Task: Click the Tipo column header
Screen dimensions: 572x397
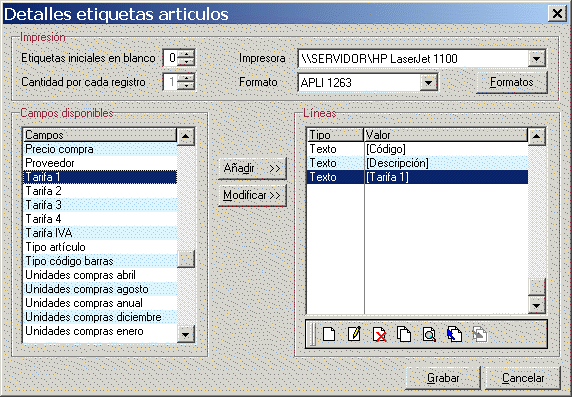Action: point(335,135)
